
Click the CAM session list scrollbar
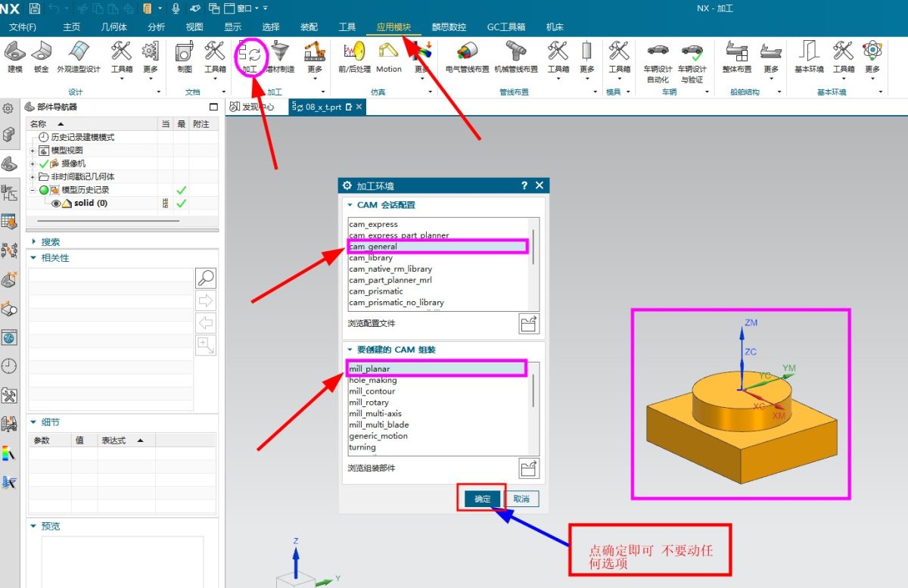point(534,246)
